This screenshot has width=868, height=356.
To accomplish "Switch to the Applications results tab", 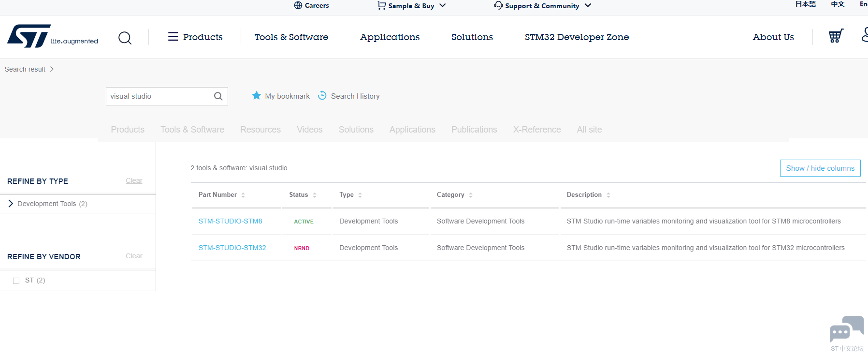I will (x=412, y=130).
